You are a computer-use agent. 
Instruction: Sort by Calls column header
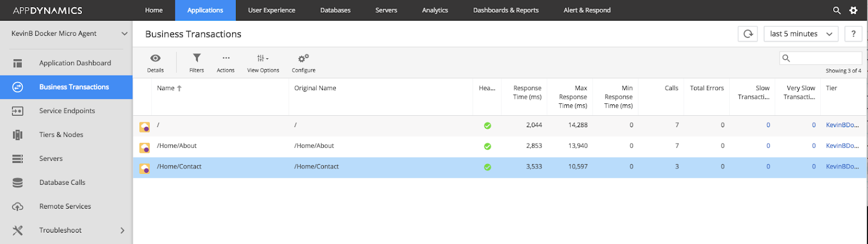click(672, 88)
